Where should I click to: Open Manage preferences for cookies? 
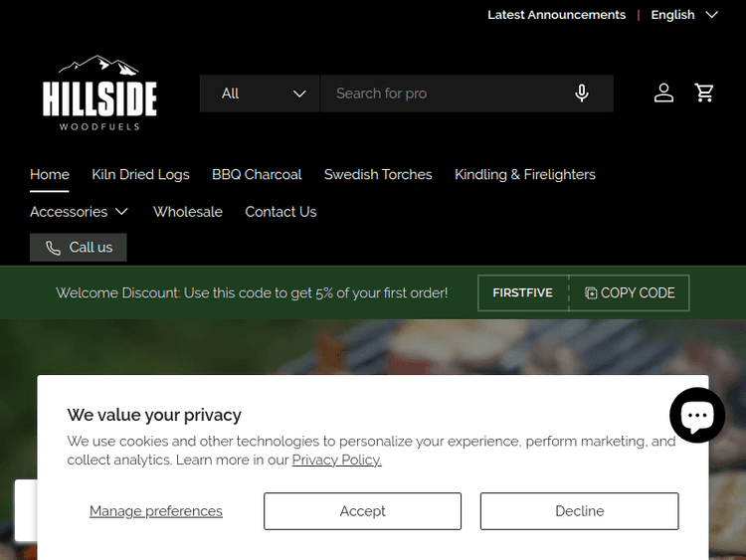click(156, 511)
